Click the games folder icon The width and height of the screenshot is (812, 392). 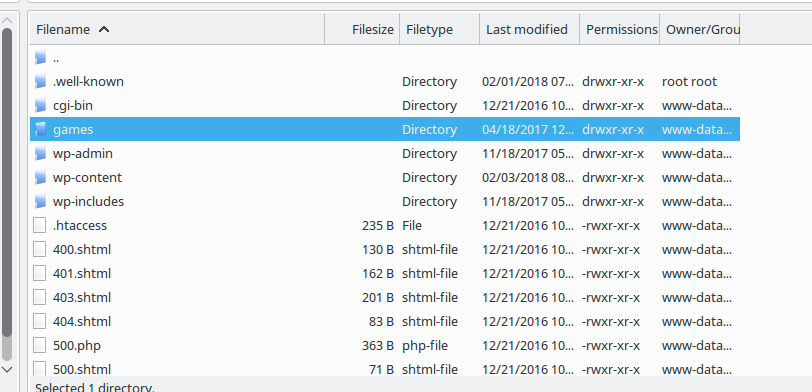[40, 129]
